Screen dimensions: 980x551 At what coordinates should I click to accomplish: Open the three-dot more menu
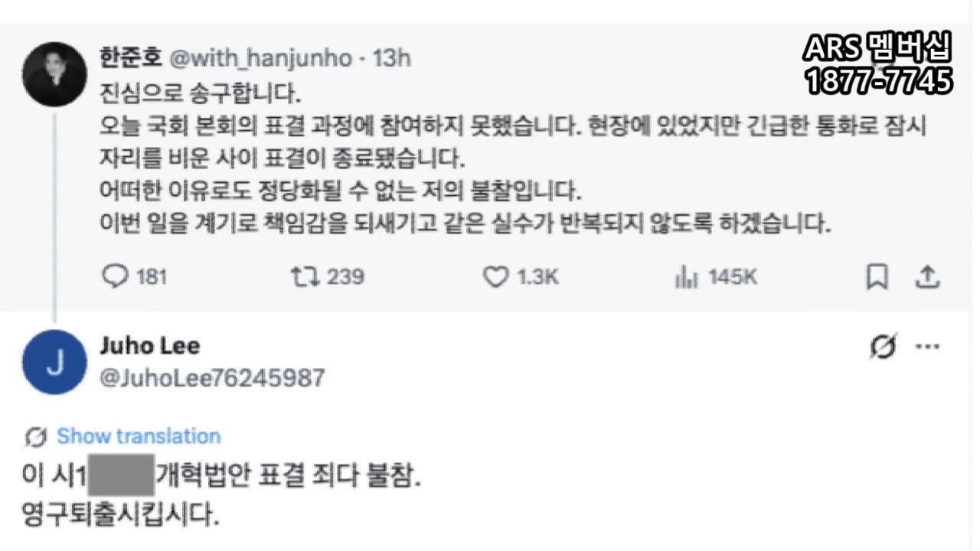pyautogui.click(x=927, y=347)
